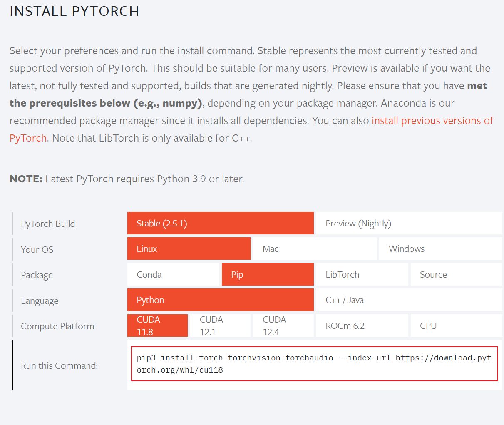Select Linux as the operating system
The width and height of the screenshot is (504, 425).
pos(188,249)
